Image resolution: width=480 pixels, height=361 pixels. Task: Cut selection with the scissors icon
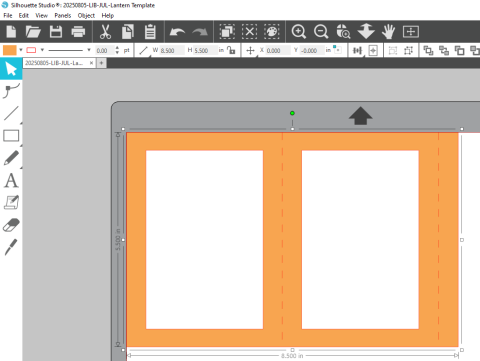(x=105, y=32)
